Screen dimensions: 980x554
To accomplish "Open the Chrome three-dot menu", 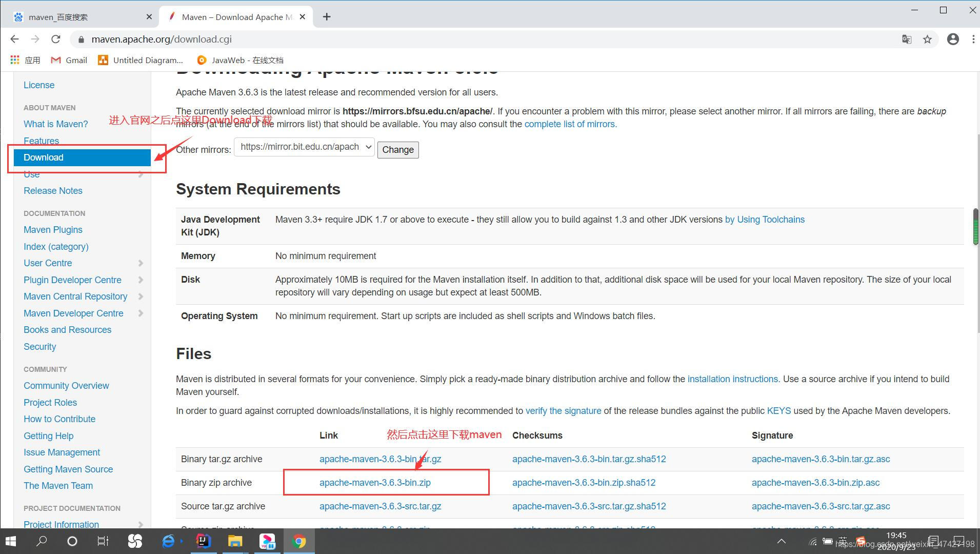I will tap(973, 39).
